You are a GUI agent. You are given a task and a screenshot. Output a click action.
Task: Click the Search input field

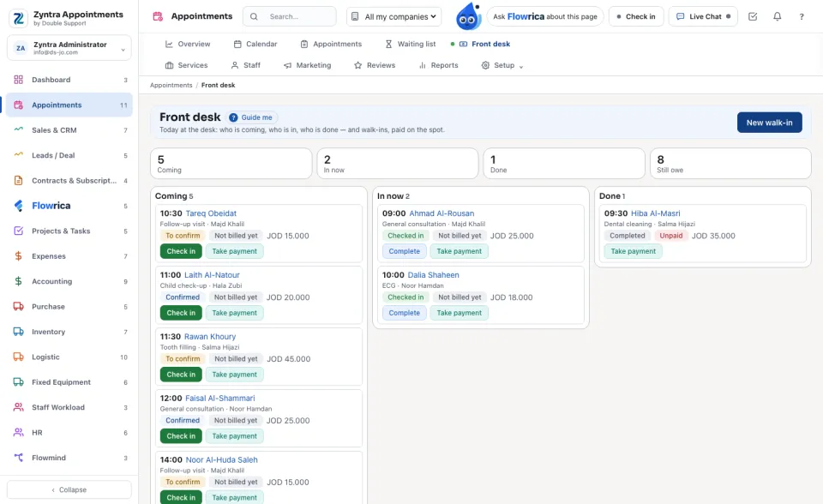(x=290, y=17)
